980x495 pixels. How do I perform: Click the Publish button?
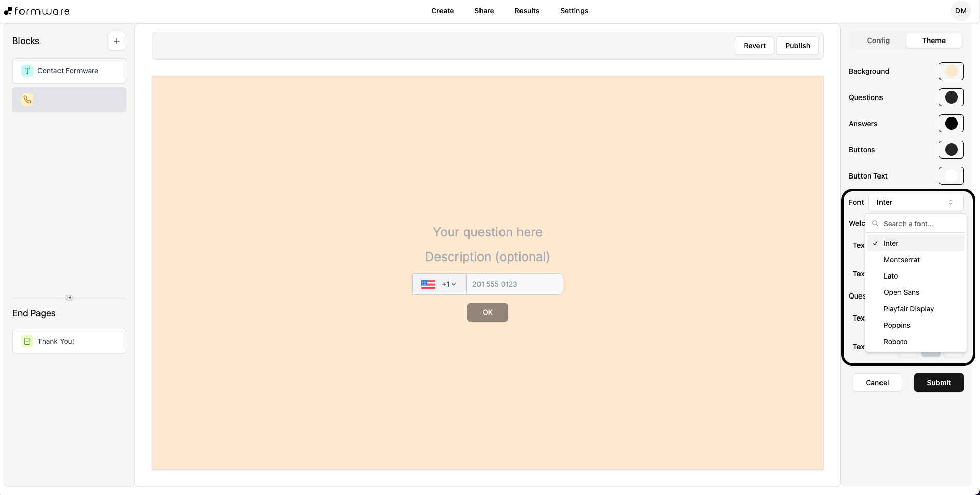coord(797,46)
